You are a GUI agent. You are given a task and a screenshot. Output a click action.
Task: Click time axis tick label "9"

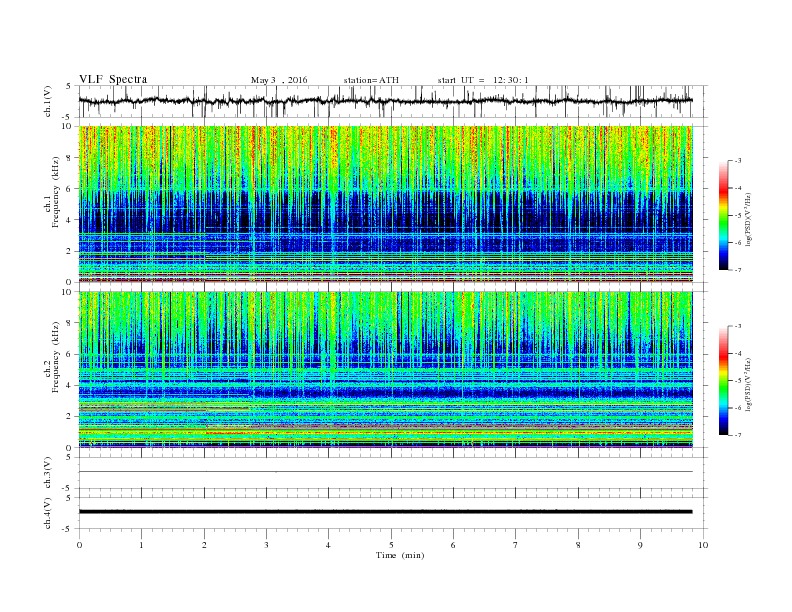pyautogui.click(x=640, y=545)
